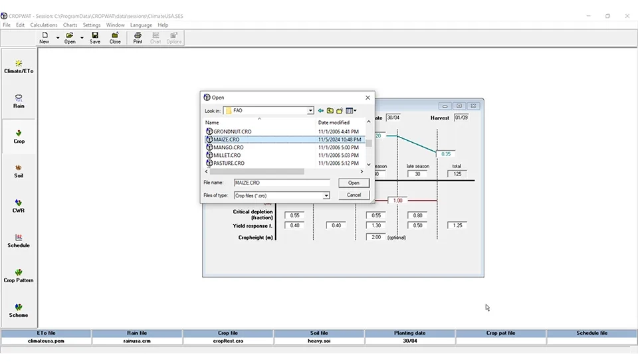Expand the Files of type dropdown
This screenshot has height=364, width=638.
pyautogui.click(x=326, y=195)
